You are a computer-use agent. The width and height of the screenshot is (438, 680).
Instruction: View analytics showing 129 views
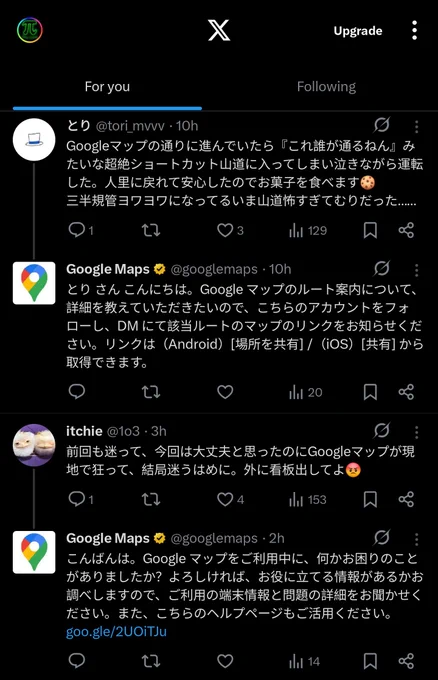pyautogui.click(x=308, y=230)
